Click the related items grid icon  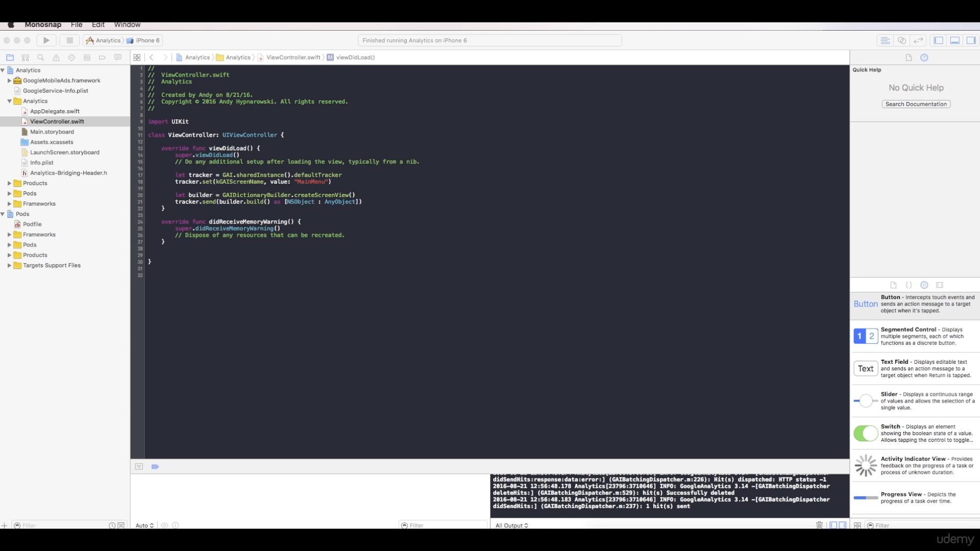[137, 58]
